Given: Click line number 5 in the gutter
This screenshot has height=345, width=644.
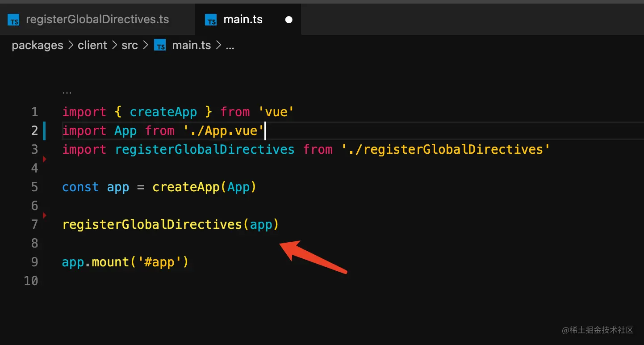Looking at the screenshot, I should point(34,187).
